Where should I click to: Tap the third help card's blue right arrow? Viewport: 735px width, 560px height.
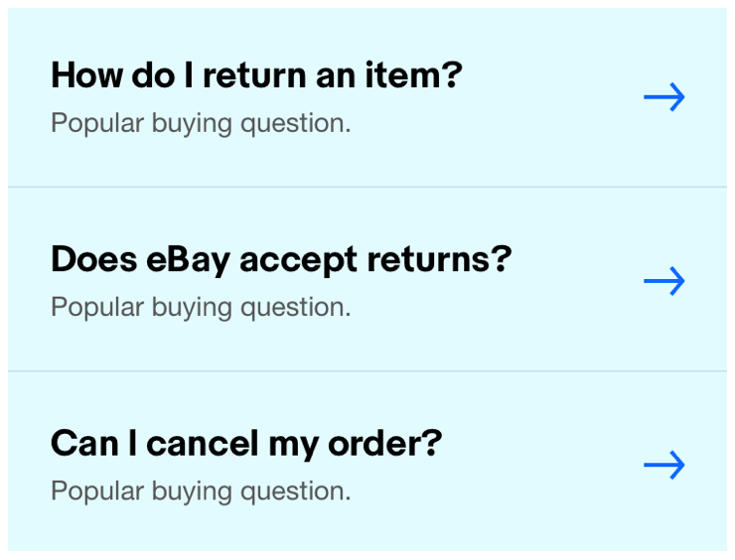(x=663, y=465)
